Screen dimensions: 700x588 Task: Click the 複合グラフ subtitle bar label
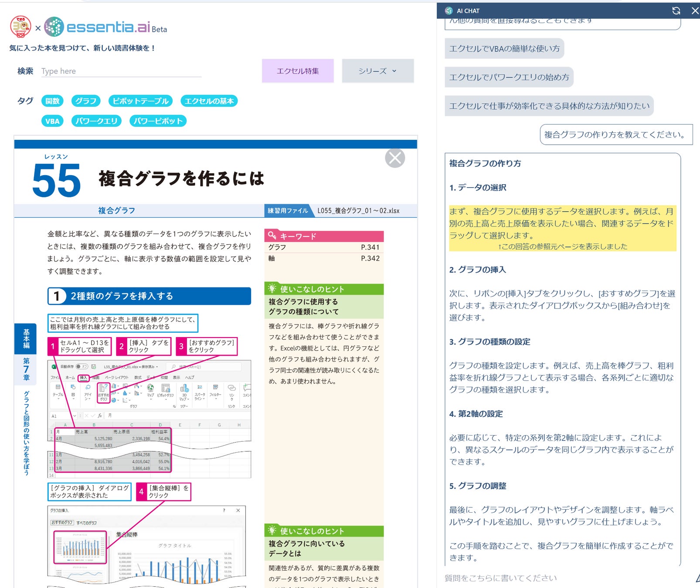coord(116,210)
